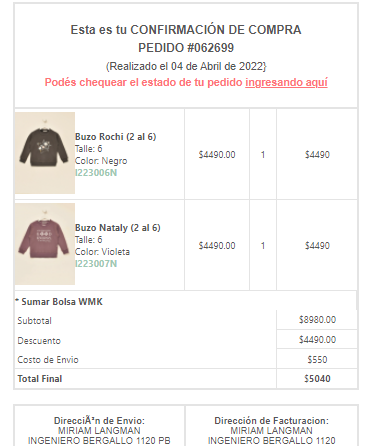
Task: Click the order date 04 de Abril de 2022
Action: coord(217,66)
